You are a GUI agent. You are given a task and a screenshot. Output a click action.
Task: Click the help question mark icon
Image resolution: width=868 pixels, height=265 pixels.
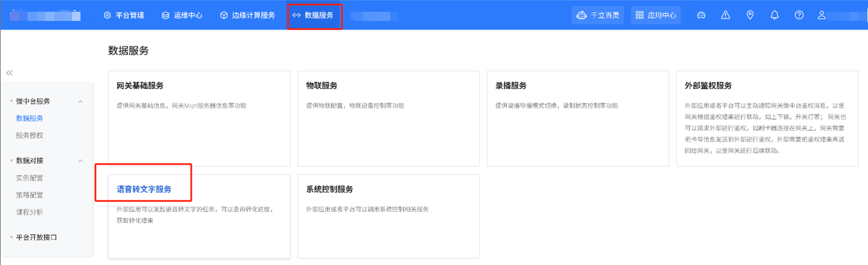pos(799,15)
